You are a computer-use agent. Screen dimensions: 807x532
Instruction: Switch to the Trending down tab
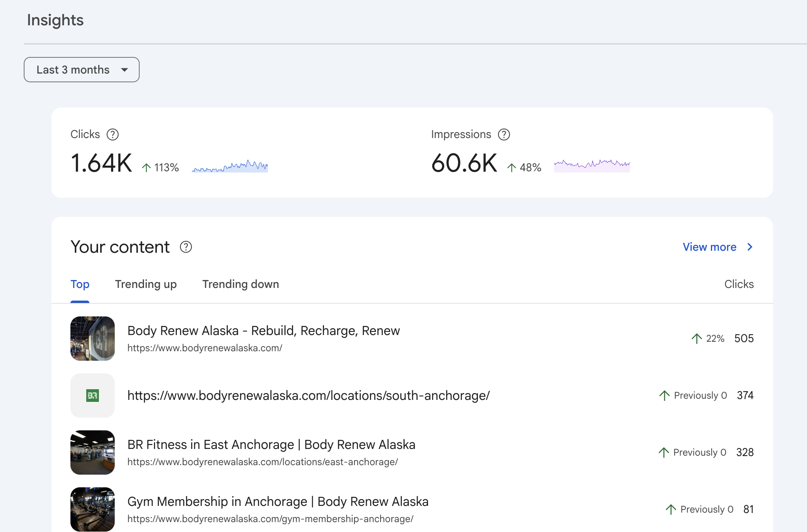pos(241,284)
